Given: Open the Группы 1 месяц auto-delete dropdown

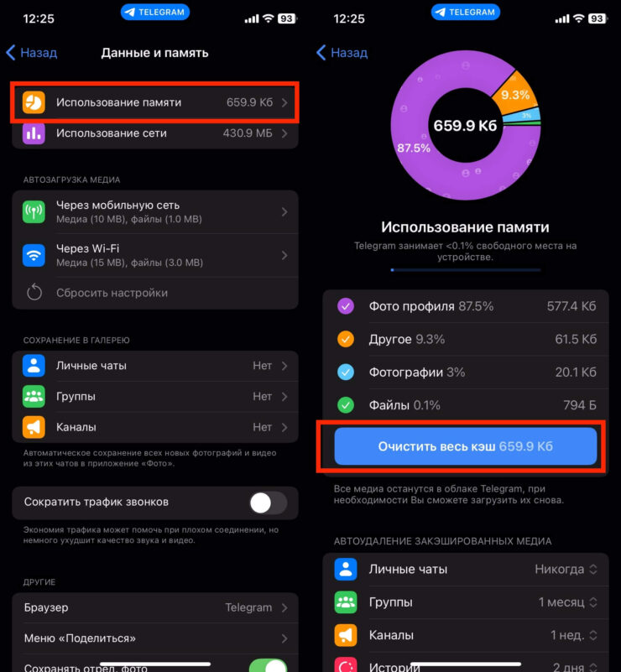Looking at the screenshot, I should pos(568,602).
